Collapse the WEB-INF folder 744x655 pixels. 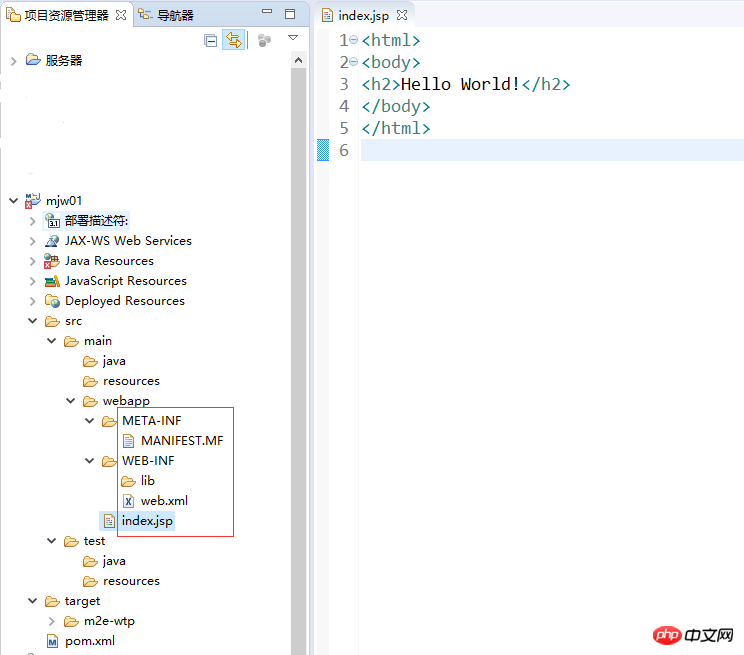pyautogui.click(x=89, y=460)
